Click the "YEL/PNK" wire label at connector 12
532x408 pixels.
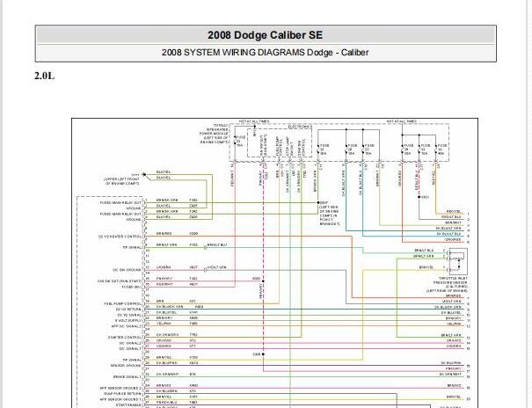pyautogui.click(x=454, y=324)
